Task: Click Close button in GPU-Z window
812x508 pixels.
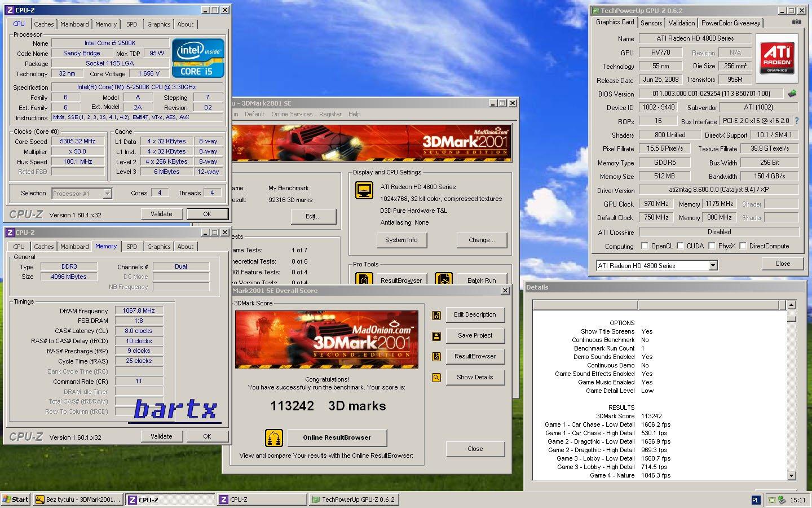Action: point(782,264)
